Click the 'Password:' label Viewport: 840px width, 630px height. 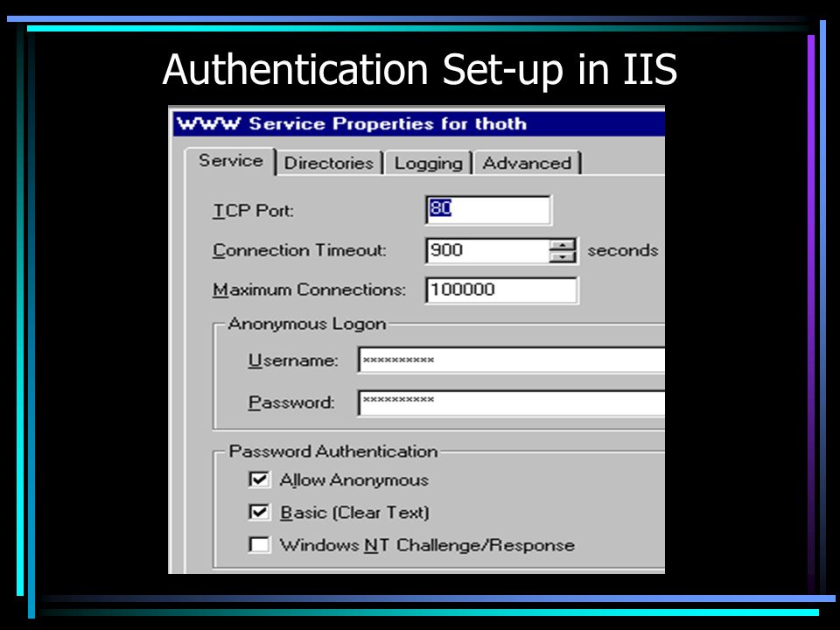(x=291, y=402)
